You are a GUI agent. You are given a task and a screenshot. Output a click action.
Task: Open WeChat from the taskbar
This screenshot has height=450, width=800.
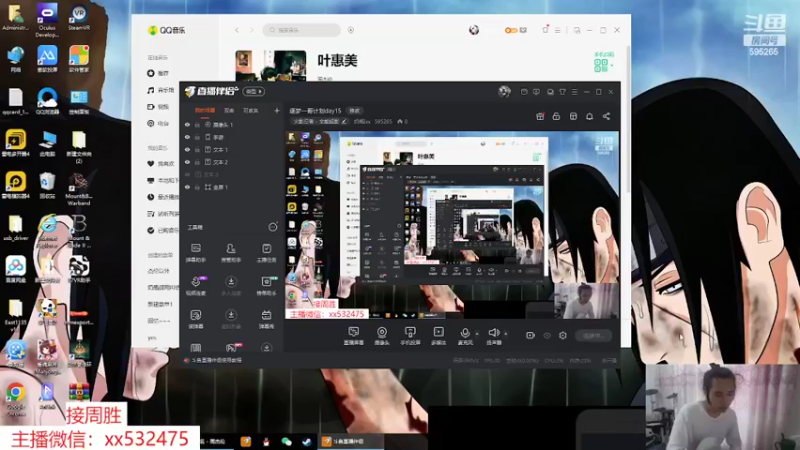pyautogui.click(x=286, y=442)
